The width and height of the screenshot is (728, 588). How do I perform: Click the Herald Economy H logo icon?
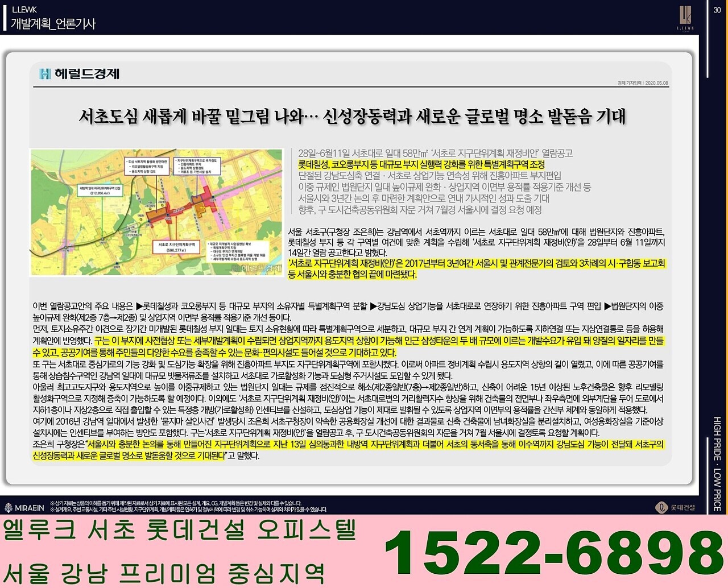pyautogui.click(x=45, y=74)
